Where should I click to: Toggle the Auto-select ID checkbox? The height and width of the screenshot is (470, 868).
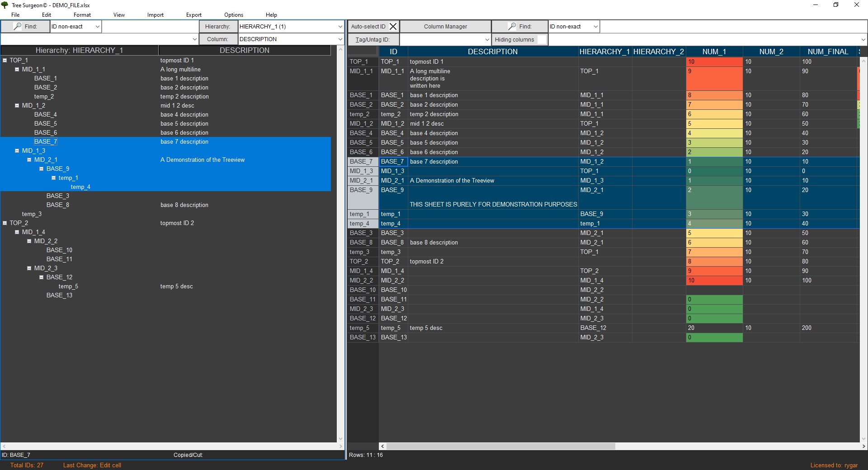393,27
